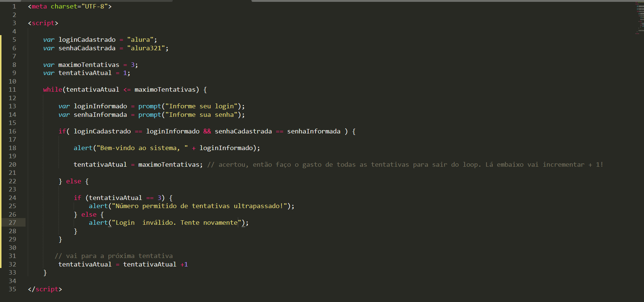This screenshot has width=644, height=302.
Task: Click line number 16 in the gutter
Action: pos(12,131)
